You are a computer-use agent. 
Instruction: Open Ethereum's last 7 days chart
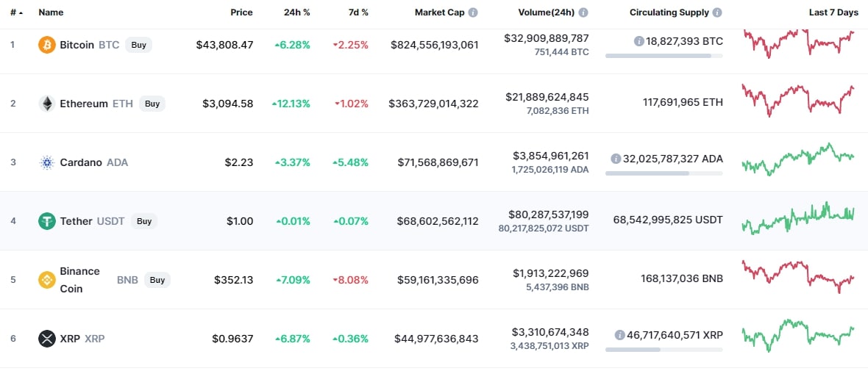pos(799,100)
